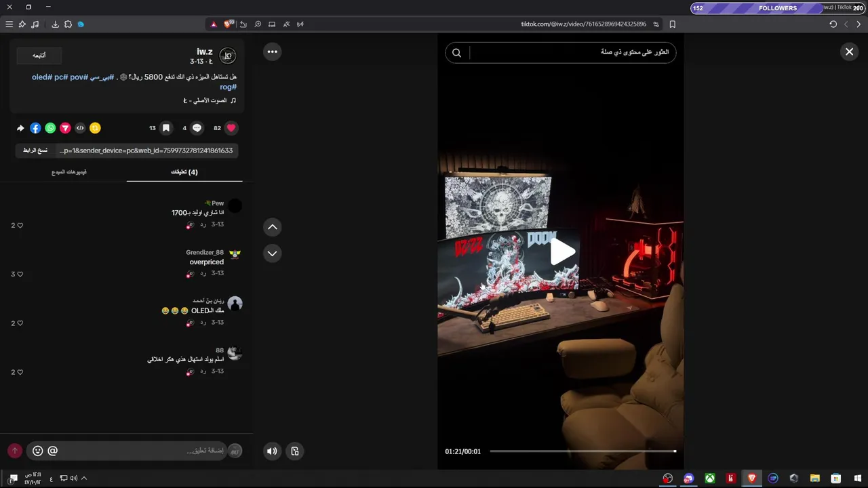Image resolution: width=868 pixels, height=488 pixels.
Task: Open the extensions puzzle icon
Action: [x=68, y=24]
